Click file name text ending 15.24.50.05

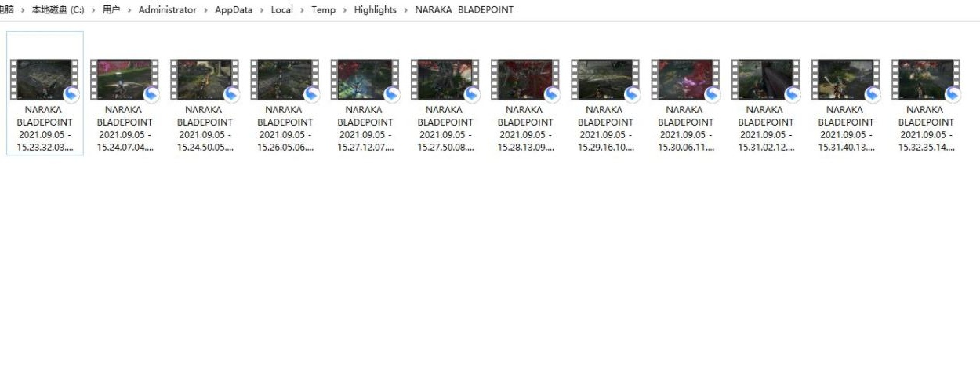pos(205,129)
